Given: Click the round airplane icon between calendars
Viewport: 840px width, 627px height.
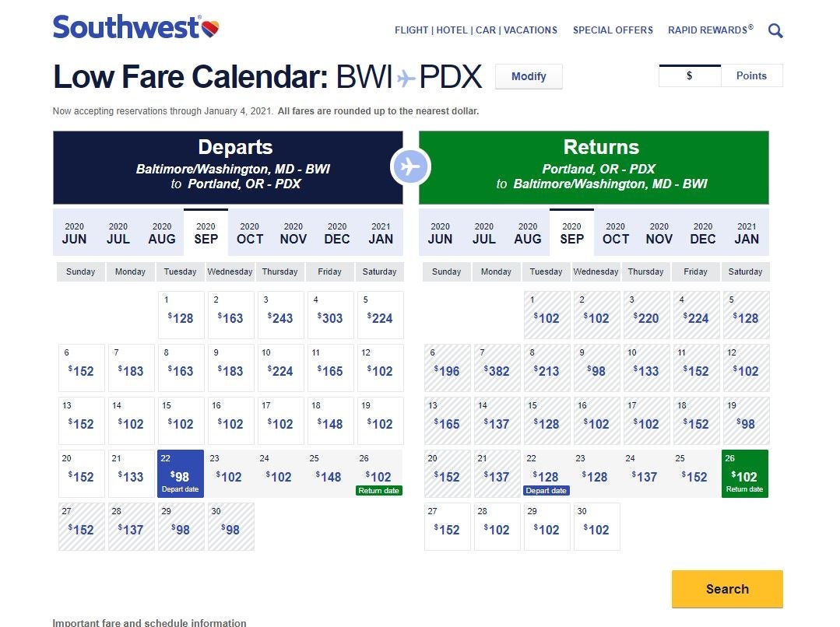Looking at the screenshot, I should pyautogui.click(x=410, y=166).
